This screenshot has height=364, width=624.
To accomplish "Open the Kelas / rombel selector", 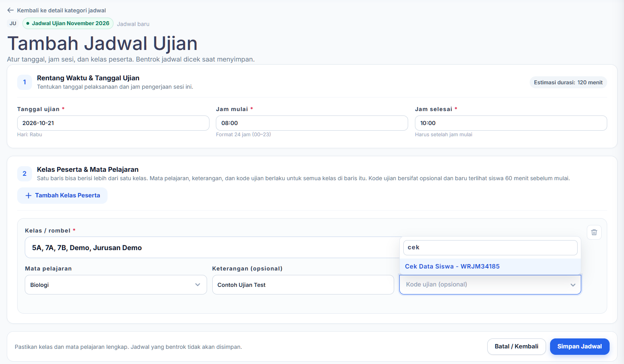I will 212,248.
